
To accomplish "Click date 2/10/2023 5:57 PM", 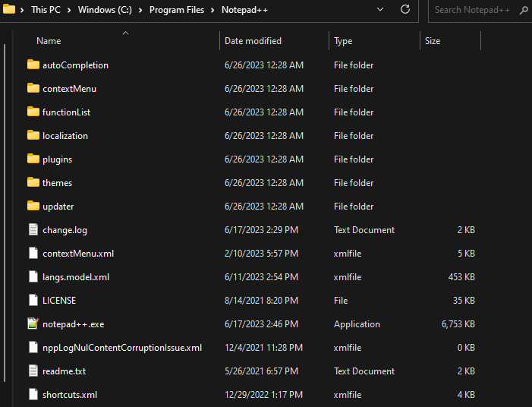I will click(x=261, y=253).
